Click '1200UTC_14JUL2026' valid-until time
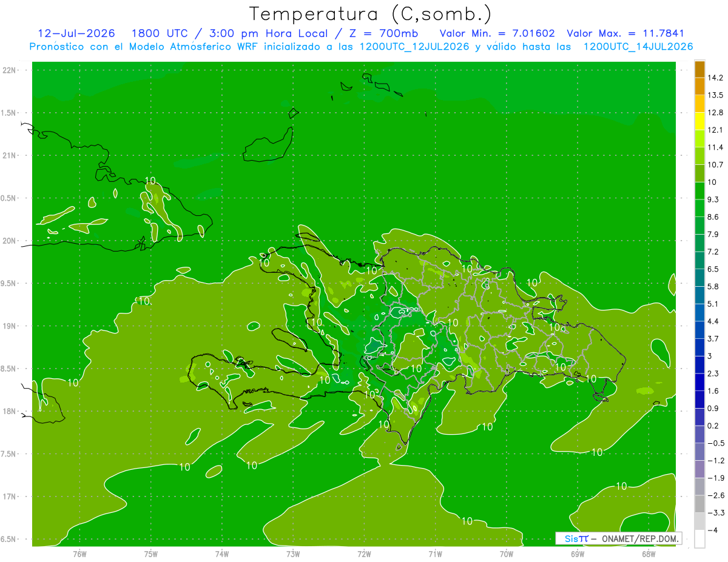The height and width of the screenshot is (562, 728). coord(638,46)
